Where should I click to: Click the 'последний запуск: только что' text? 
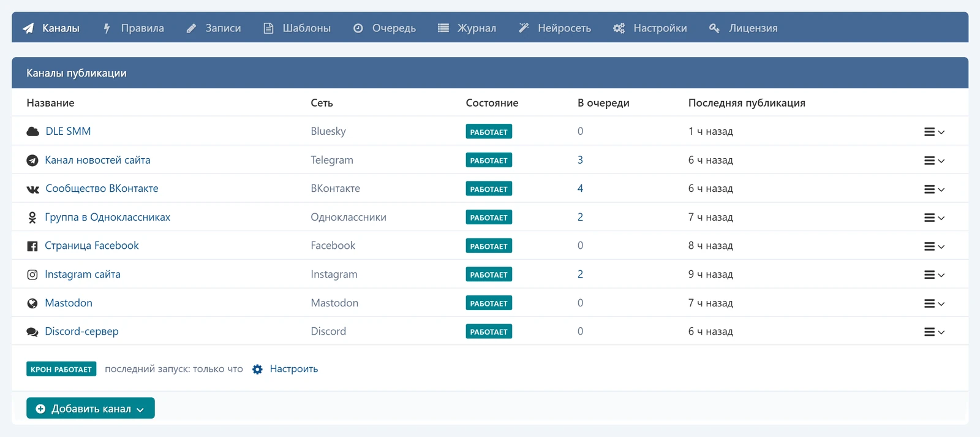tap(174, 369)
